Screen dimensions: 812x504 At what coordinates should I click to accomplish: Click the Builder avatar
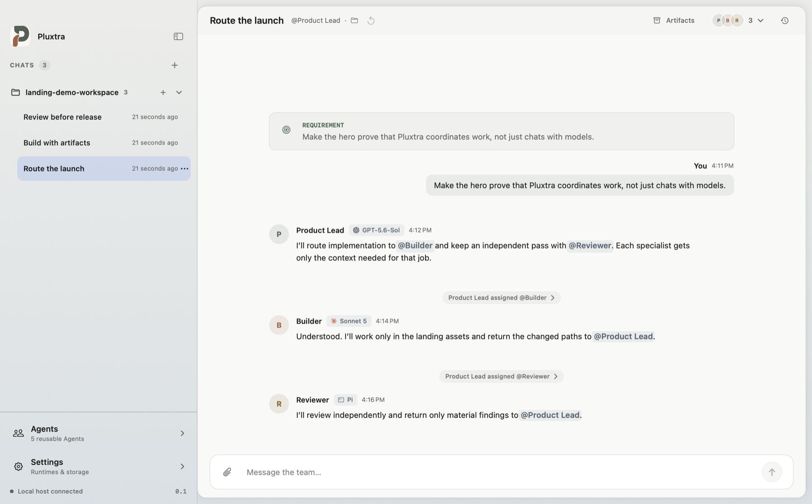pyautogui.click(x=279, y=325)
